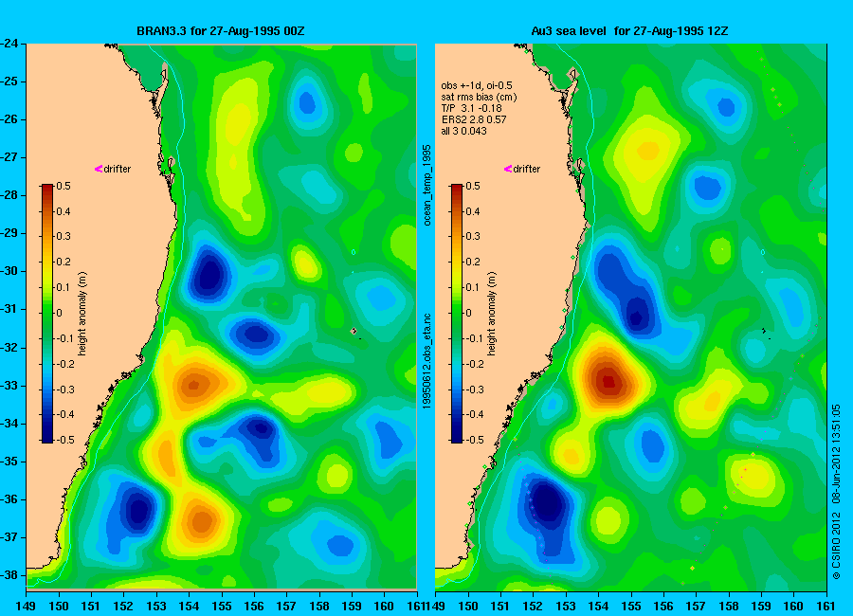Click the 151 longitude label under Au3 map
The height and width of the screenshot is (616, 853).
click(x=500, y=606)
